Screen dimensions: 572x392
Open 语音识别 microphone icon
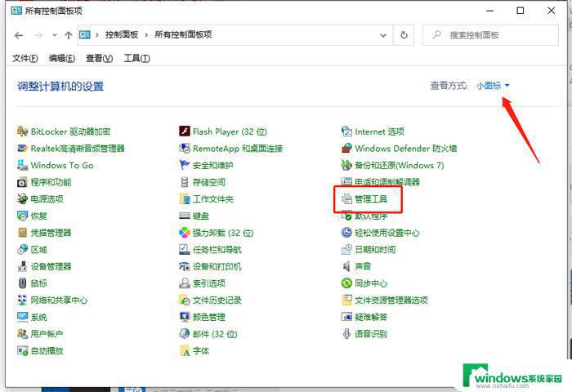point(346,334)
